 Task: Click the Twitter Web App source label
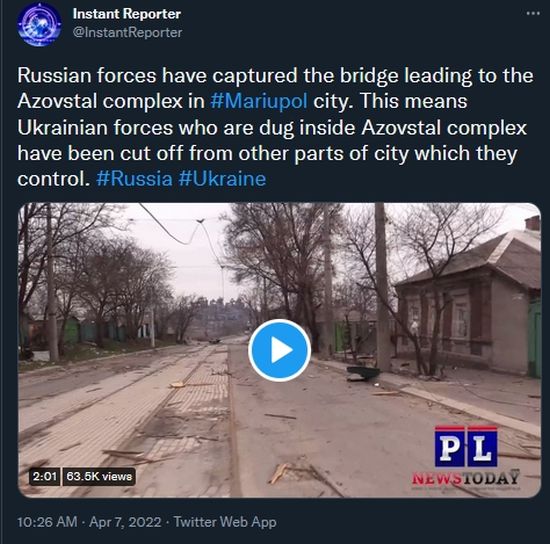(x=225, y=522)
